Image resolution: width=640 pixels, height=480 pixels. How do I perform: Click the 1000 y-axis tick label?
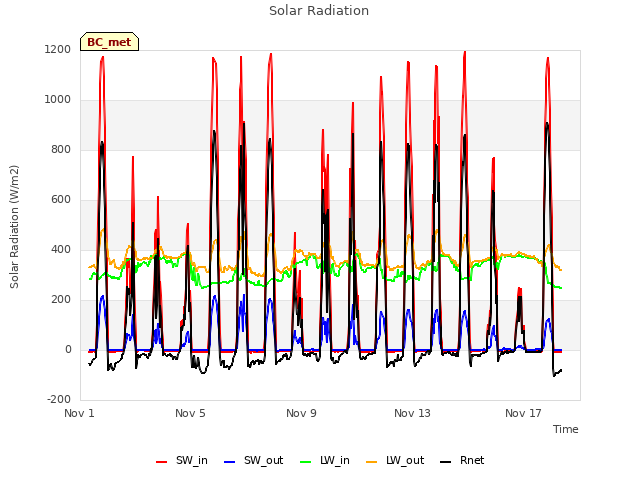pyautogui.click(x=58, y=100)
